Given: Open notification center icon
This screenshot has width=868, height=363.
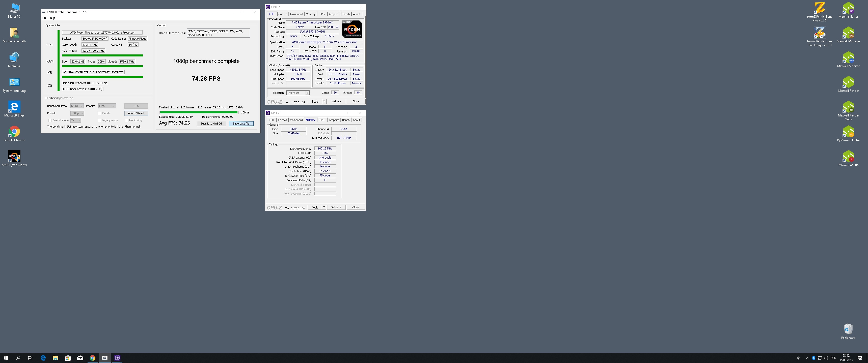Looking at the screenshot, I should coord(860,358).
